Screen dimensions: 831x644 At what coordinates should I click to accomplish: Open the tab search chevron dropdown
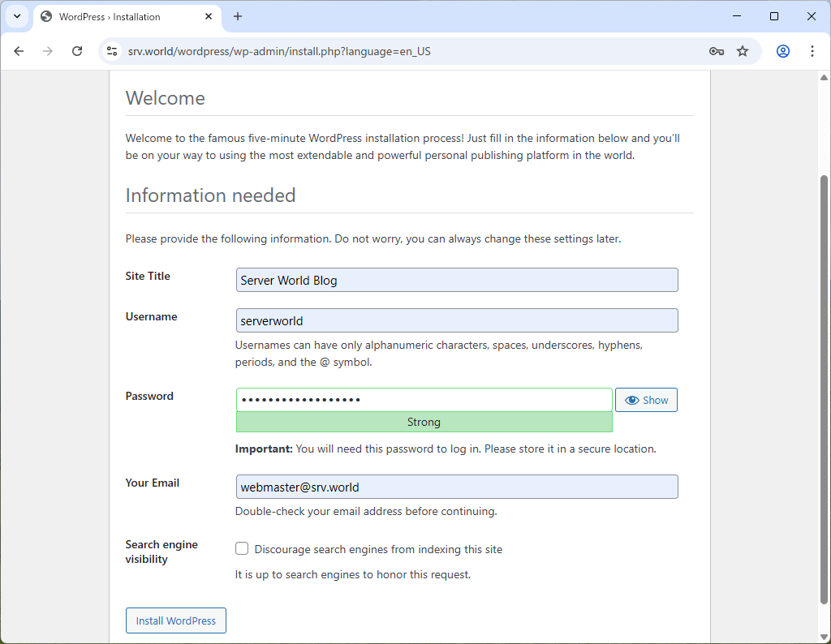pyautogui.click(x=17, y=16)
